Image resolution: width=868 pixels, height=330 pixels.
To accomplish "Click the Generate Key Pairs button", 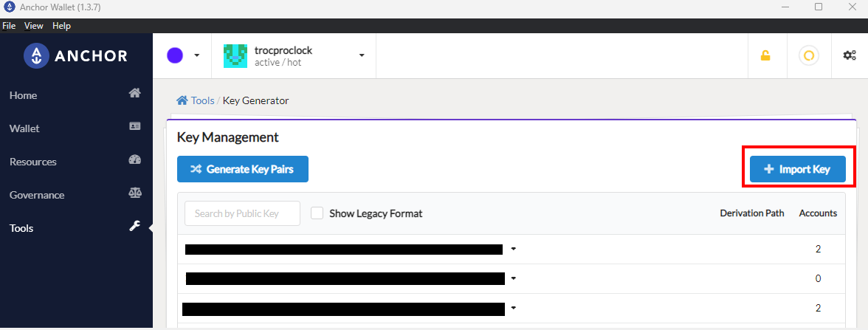I will 242,169.
